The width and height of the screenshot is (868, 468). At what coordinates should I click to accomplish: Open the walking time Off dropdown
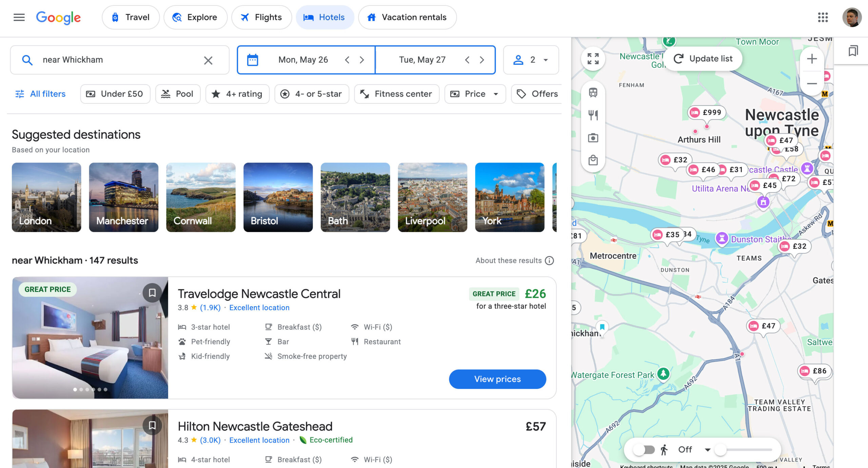(694, 450)
